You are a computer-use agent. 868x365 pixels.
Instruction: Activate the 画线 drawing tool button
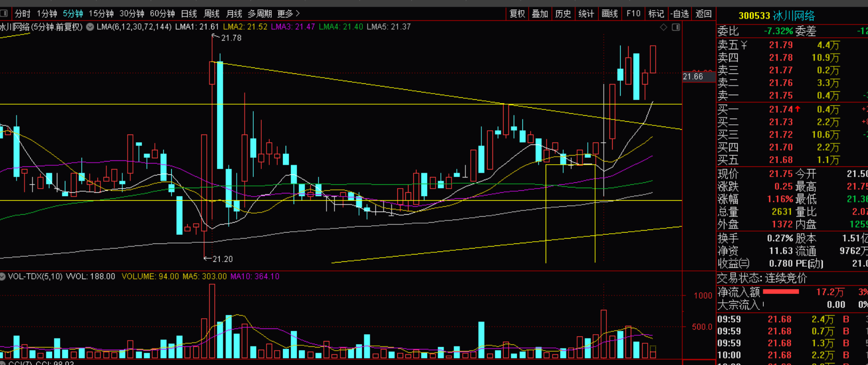coord(610,13)
